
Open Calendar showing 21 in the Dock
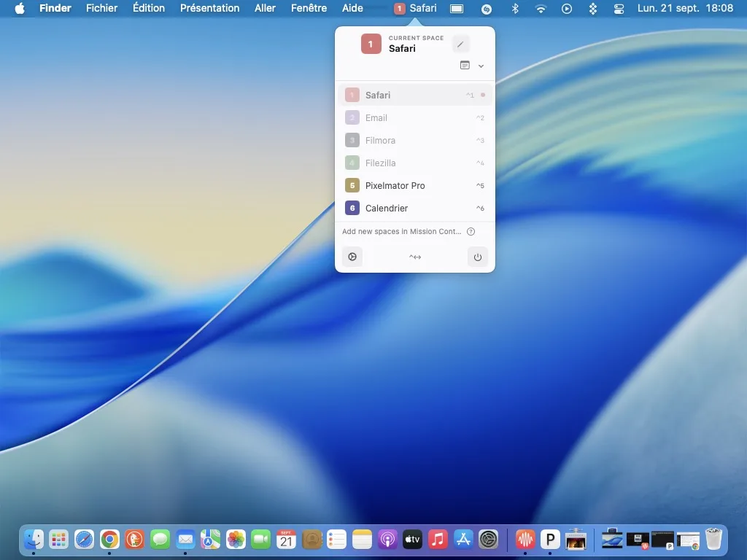coord(286,539)
